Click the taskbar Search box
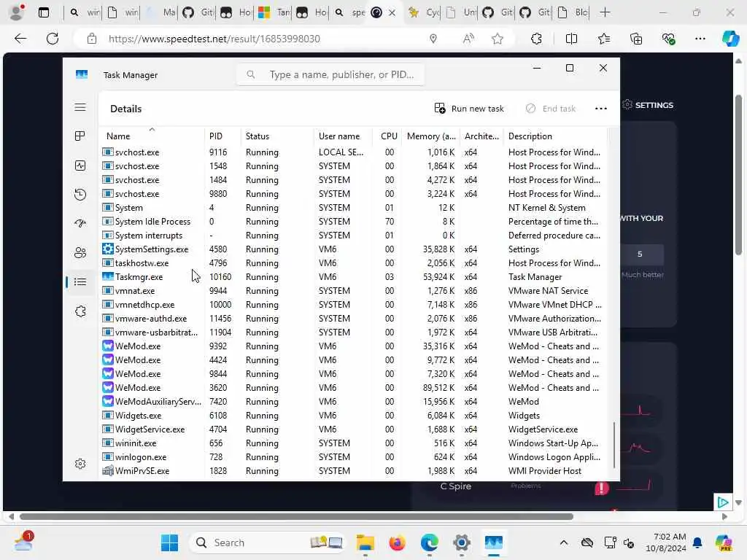Screen dimensions: 747x560 click(x=268, y=542)
